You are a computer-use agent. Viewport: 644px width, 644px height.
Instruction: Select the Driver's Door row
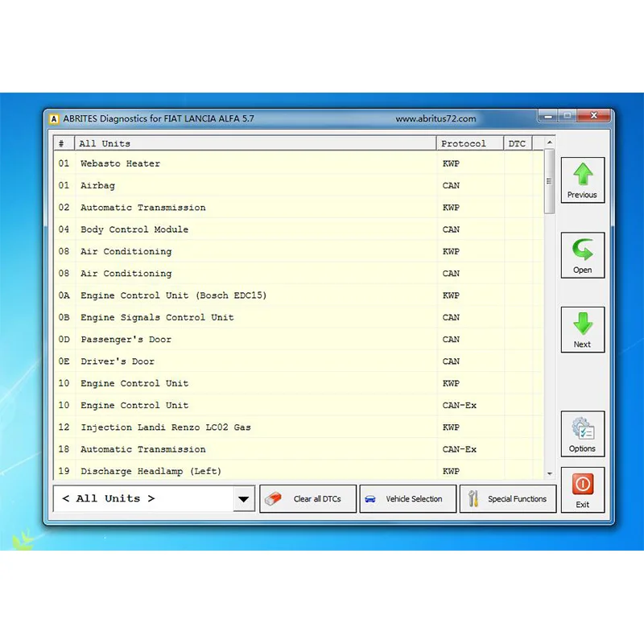[299, 361]
